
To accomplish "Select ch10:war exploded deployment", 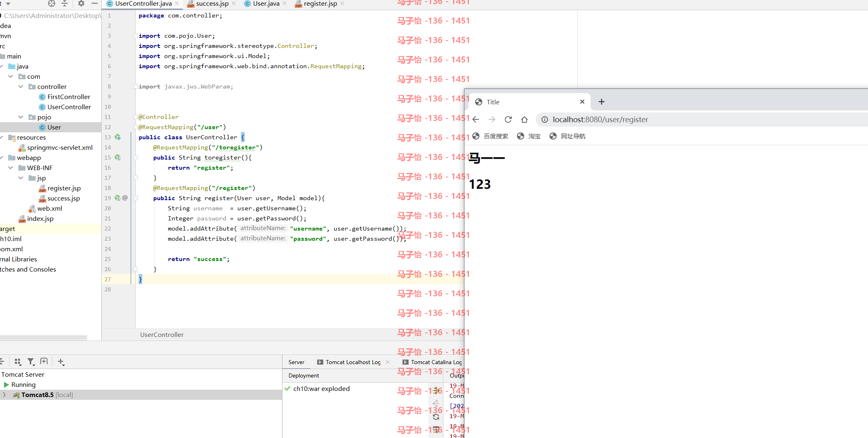I will [317, 388].
